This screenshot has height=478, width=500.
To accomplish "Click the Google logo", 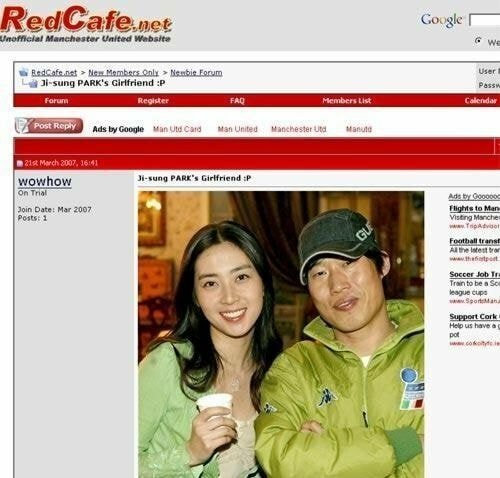I will pyautogui.click(x=441, y=20).
